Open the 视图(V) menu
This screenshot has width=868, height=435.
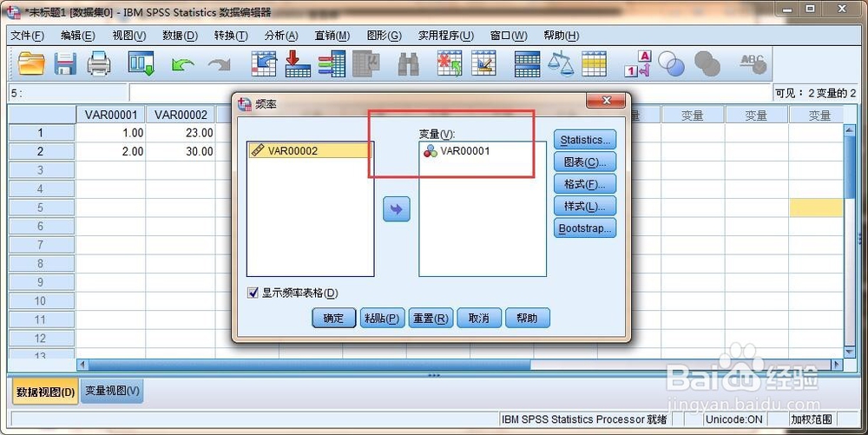pos(129,36)
